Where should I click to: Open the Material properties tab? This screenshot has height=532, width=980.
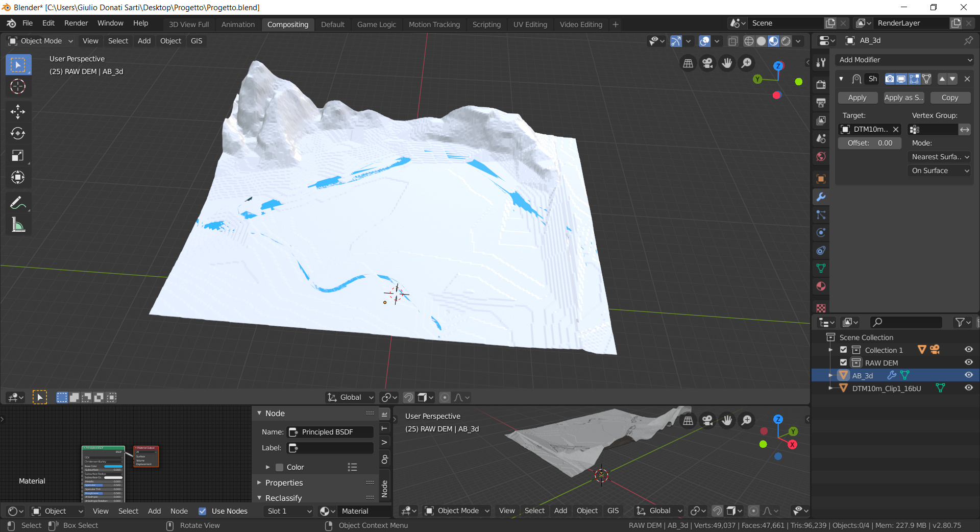coord(821,286)
